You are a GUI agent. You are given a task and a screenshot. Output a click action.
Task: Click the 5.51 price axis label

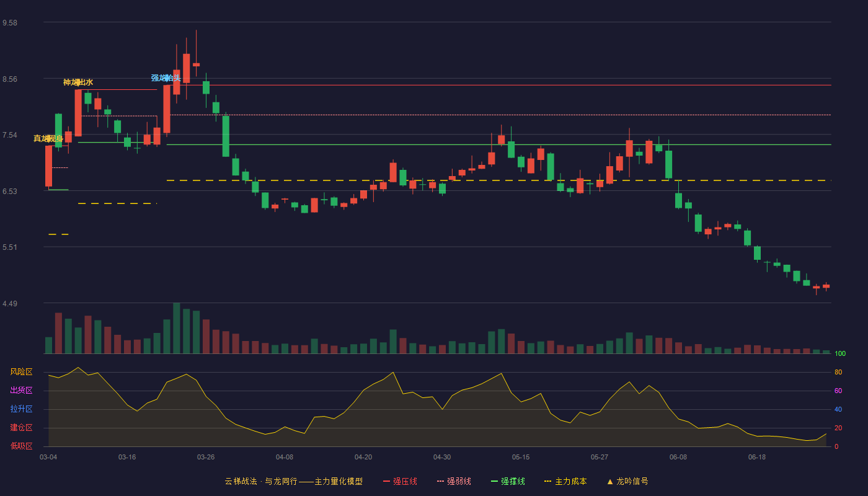pos(10,247)
